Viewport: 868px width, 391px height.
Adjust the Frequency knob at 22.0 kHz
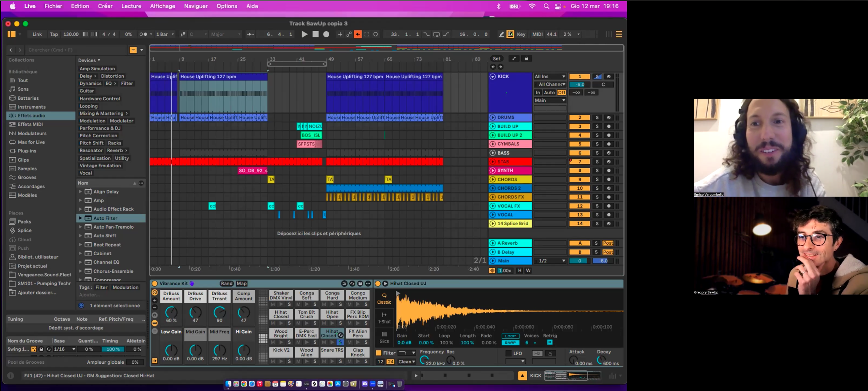[423, 360]
